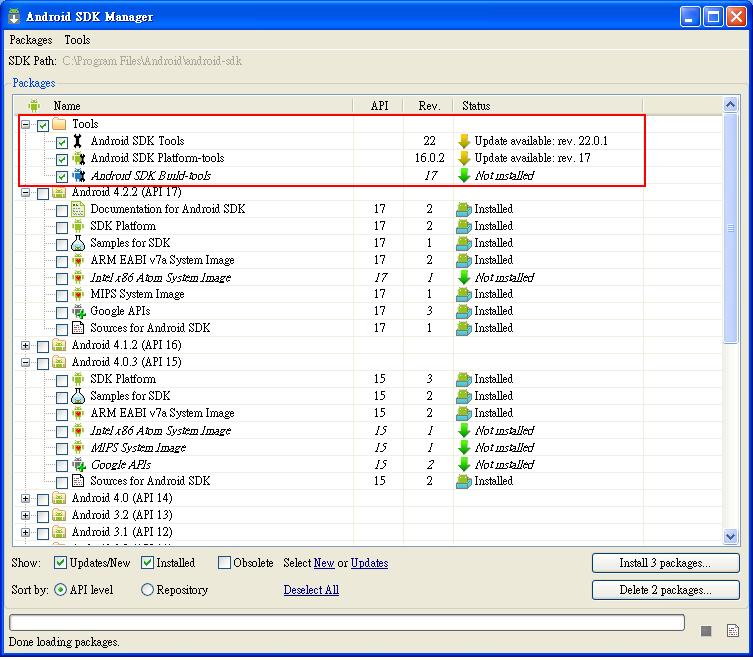Click the Install 3 packages button
Viewport: 753px width, 660px height.
click(666, 563)
